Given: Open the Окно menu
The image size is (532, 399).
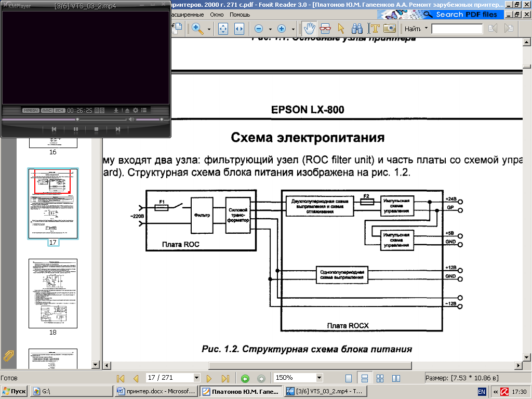Looking at the screenshot, I should coord(217,15).
